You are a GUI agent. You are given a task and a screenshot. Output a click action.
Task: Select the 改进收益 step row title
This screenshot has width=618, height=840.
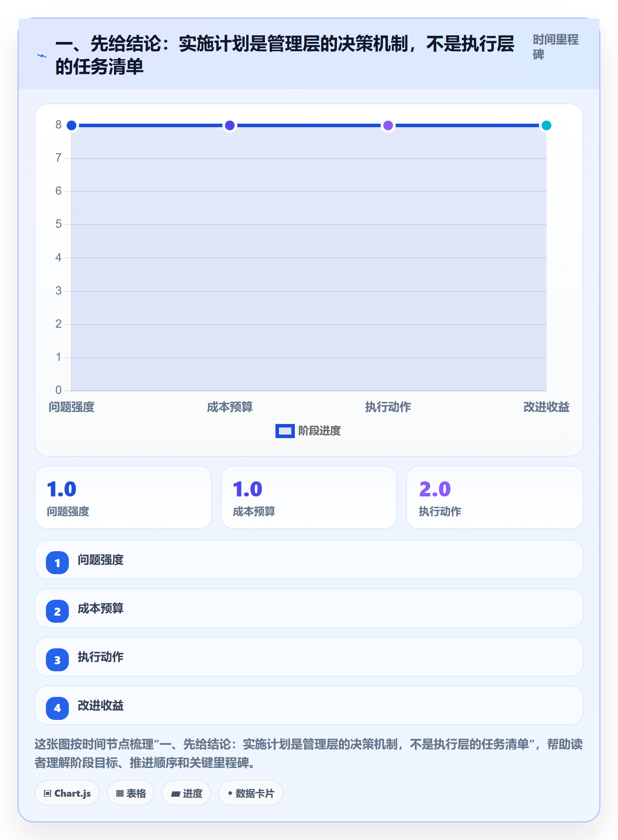tap(101, 706)
